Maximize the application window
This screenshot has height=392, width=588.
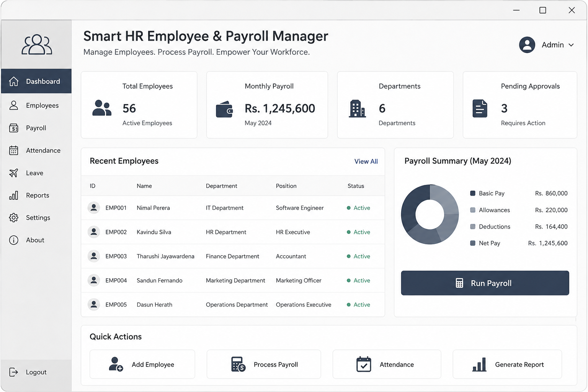point(543,10)
